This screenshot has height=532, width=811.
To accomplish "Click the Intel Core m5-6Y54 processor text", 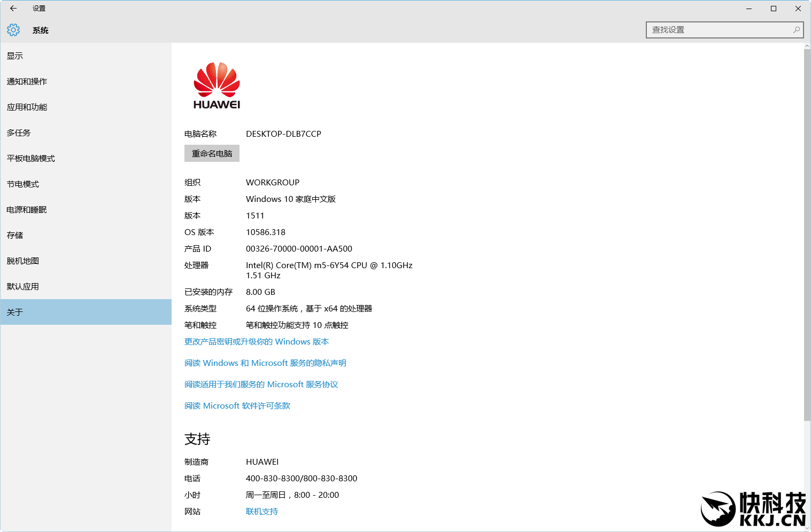I will tap(329, 270).
